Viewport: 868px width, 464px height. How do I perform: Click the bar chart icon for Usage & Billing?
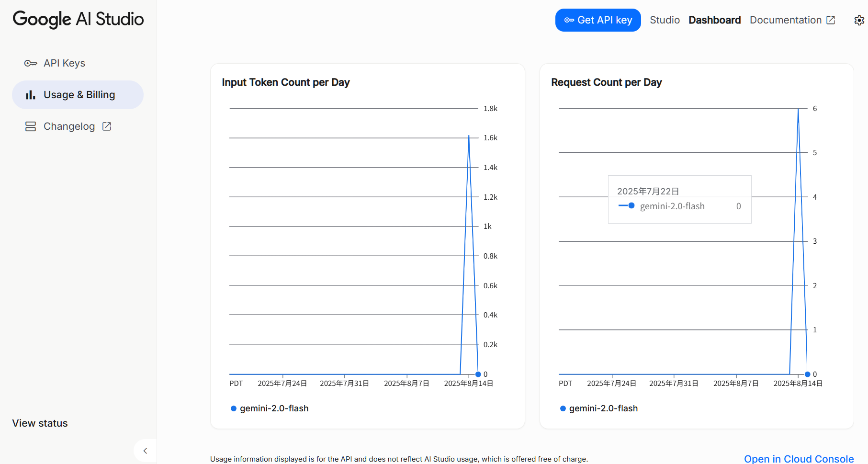(x=31, y=95)
